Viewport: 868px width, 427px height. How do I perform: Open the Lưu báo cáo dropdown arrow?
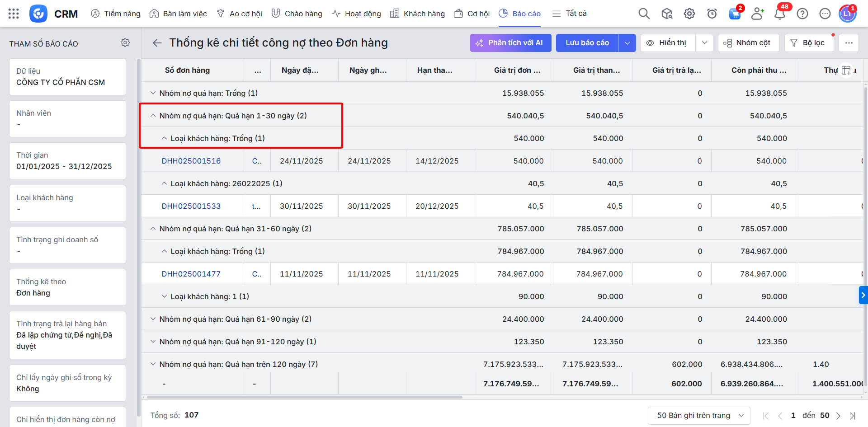(627, 43)
